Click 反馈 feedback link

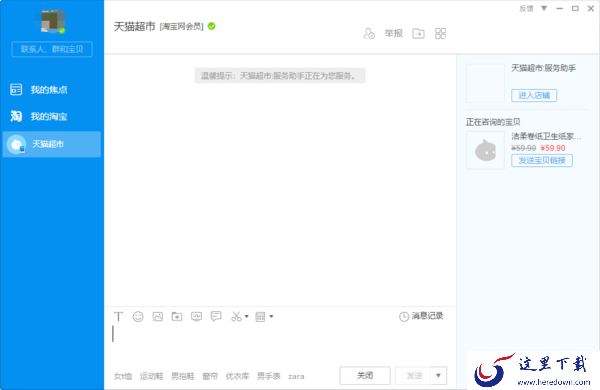(526, 8)
